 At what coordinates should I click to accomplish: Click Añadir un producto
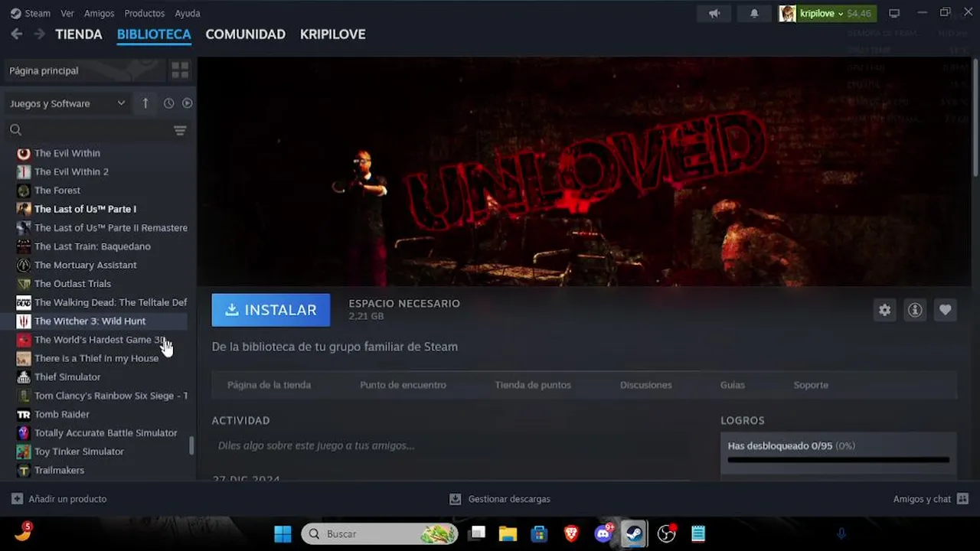(x=59, y=499)
